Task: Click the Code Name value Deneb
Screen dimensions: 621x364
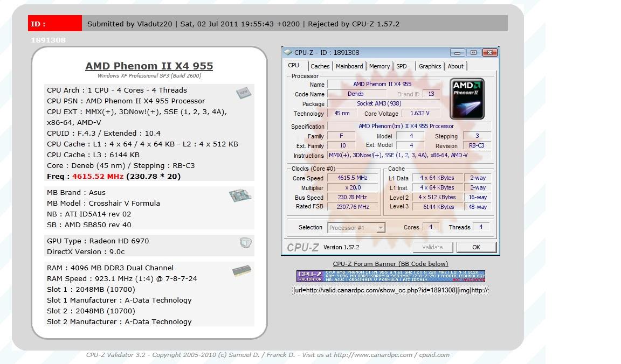Action: tap(356, 94)
